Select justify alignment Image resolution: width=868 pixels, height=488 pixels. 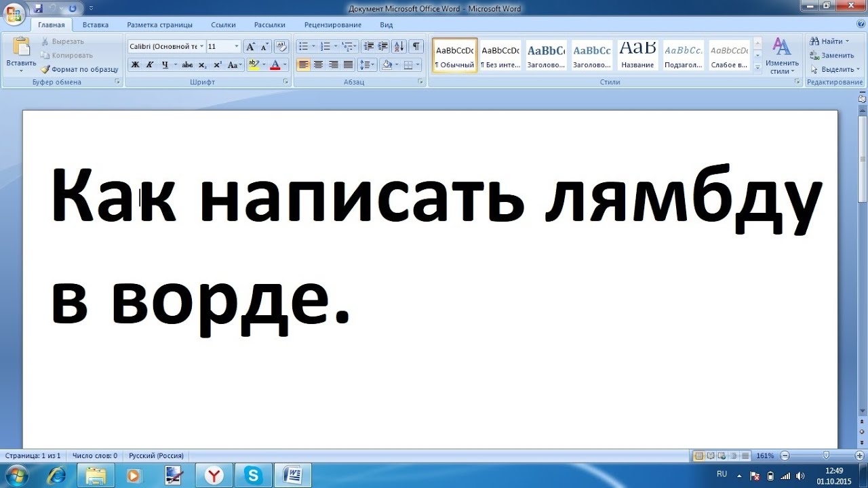coord(348,65)
